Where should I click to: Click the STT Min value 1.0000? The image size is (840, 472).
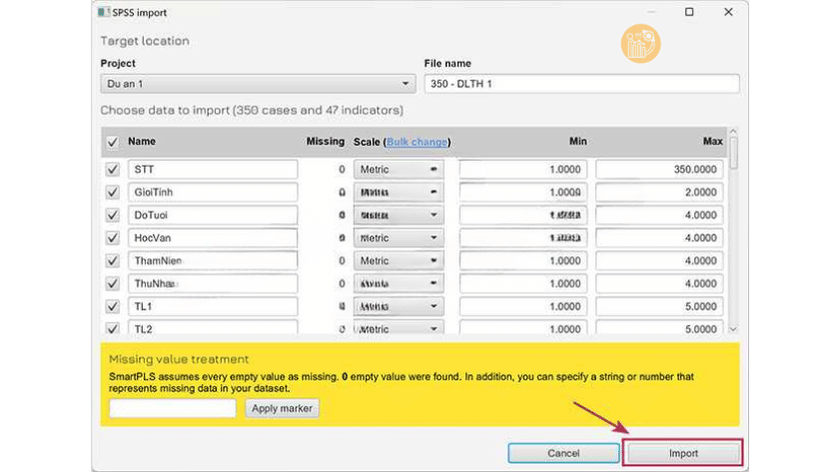pos(523,169)
